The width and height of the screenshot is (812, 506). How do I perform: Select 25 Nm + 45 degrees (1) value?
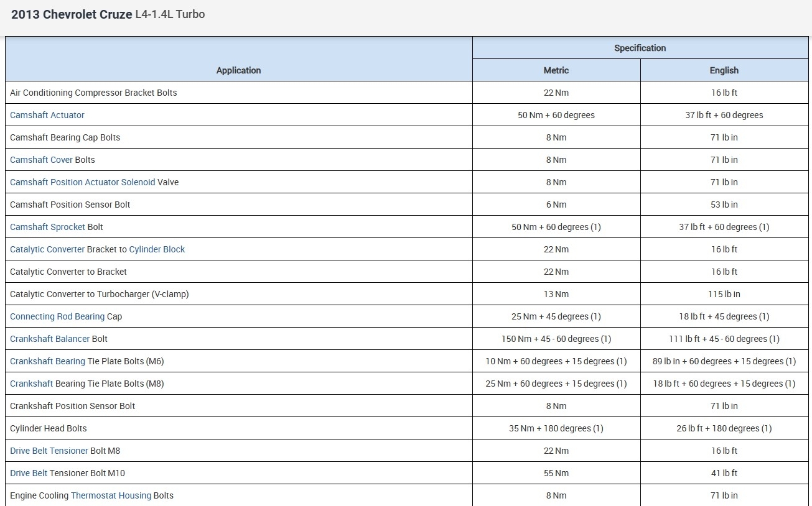pos(556,316)
